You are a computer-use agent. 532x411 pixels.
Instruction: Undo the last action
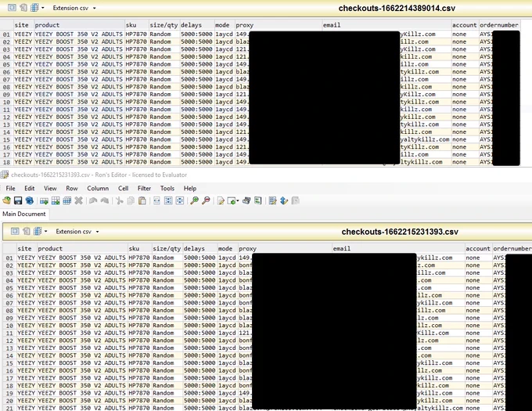click(x=93, y=200)
